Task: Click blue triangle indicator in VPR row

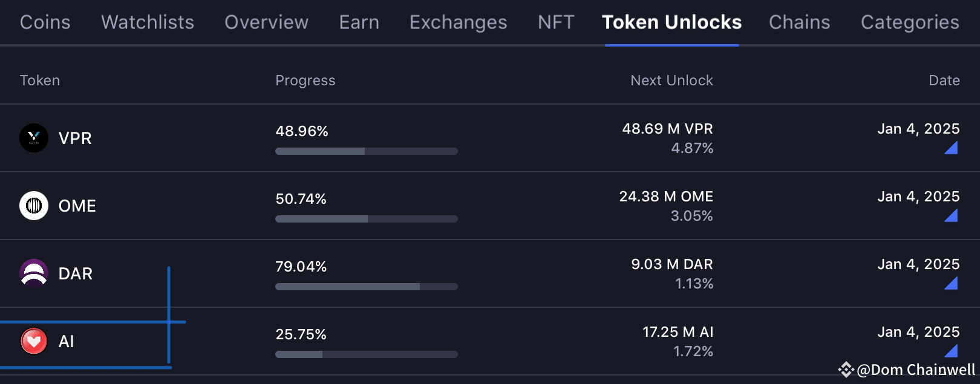Action: [952, 148]
